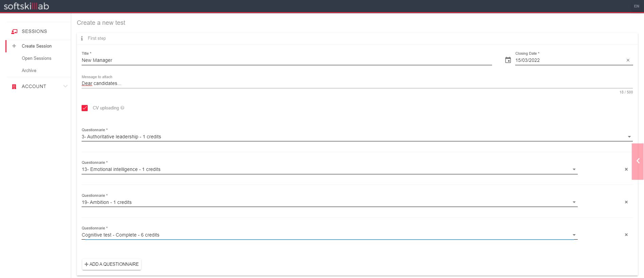Remove the Ambition questionnaire row

[626, 202]
